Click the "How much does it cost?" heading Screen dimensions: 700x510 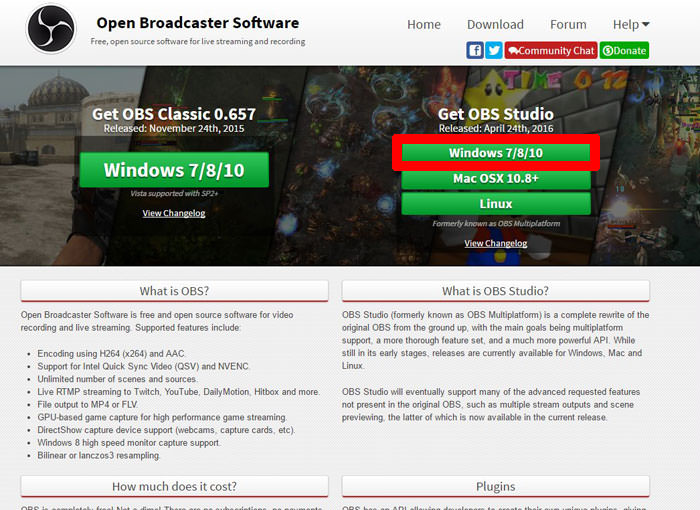(174, 486)
